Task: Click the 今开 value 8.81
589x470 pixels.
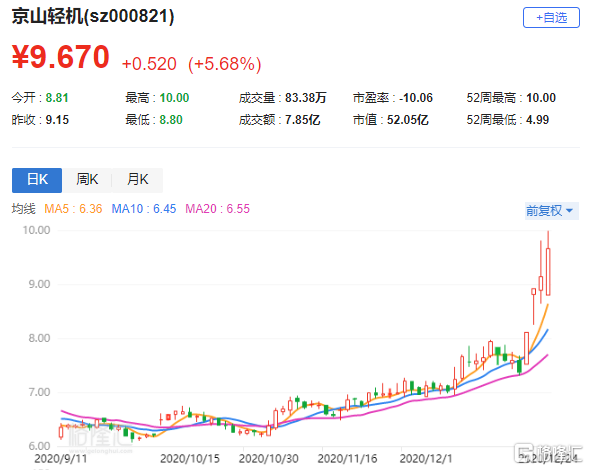Action: click(x=57, y=98)
